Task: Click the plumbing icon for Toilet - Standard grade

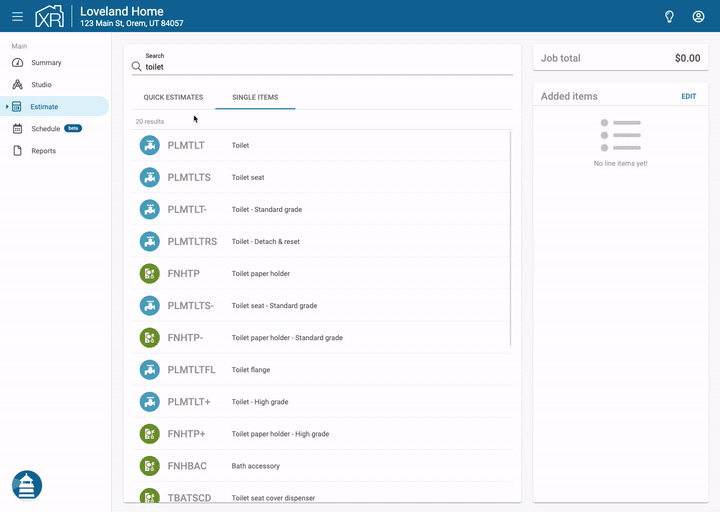Action: point(150,209)
